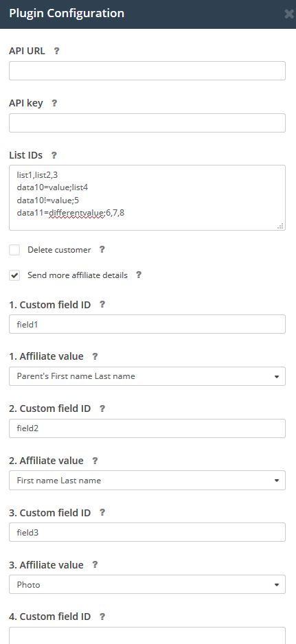Viewport: 296px width, 644px height.
Task: Click help icon for 1. Custom field ID
Action: pyautogui.click(x=102, y=304)
